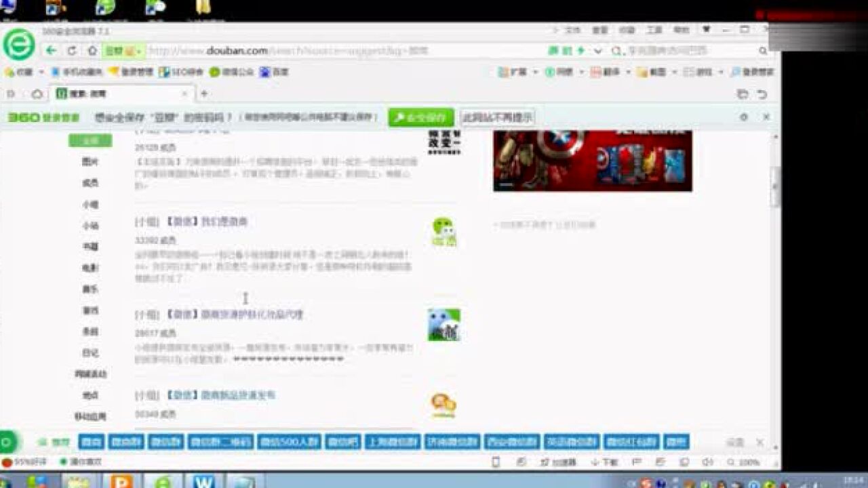The width and height of the screenshot is (868, 488).
Task: Click the douban.com address bar
Action: (x=325, y=51)
